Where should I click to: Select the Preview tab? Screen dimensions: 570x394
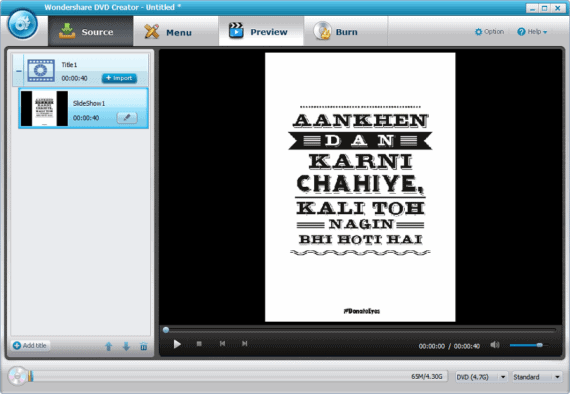[x=261, y=32]
